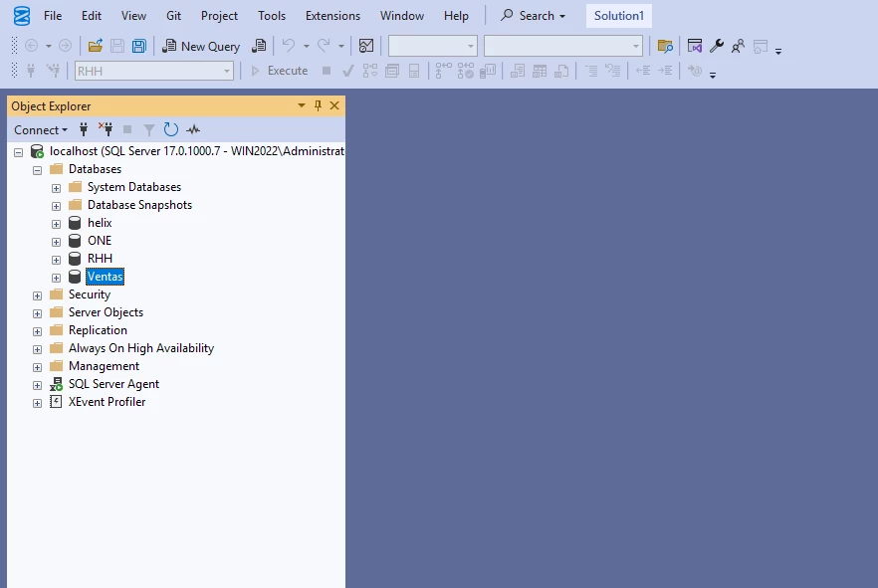Open standard toolbar overflow options arrow

[778, 51]
